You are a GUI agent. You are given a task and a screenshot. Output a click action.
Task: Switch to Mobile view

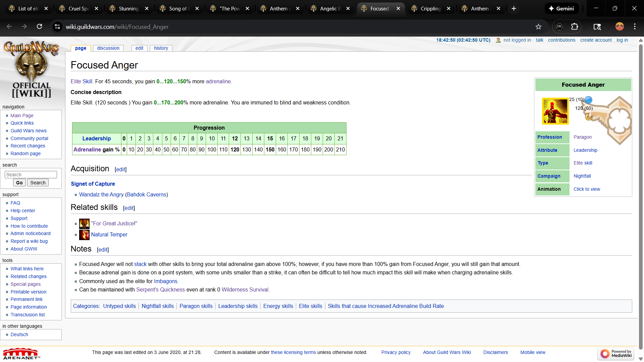point(533,353)
